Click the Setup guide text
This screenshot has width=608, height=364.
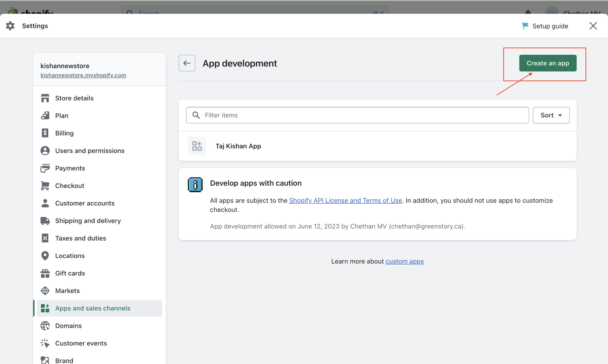pyautogui.click(x=550, y=26)
